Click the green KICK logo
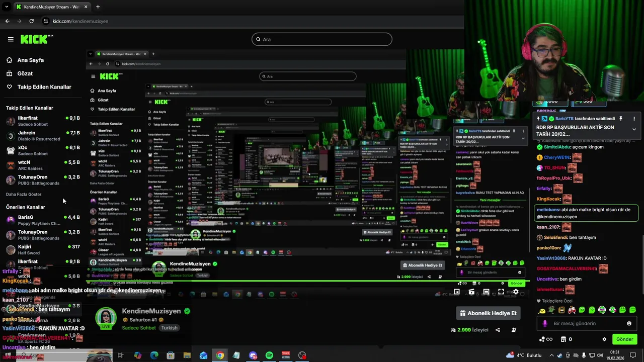Image resolution: width=644 pixels, height=362 pixels. coord(37,39)
